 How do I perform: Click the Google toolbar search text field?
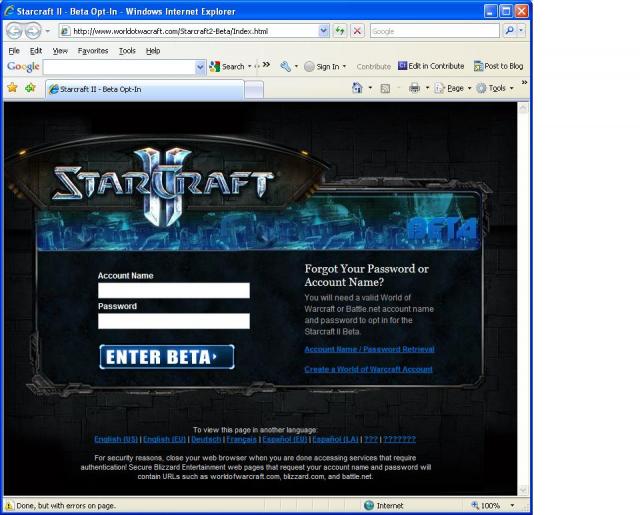119,67
